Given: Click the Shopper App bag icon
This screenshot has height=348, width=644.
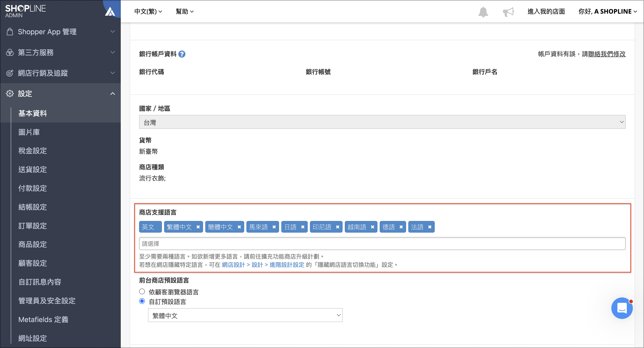Looking at the screenshot, I should click(x=10, y=32).
